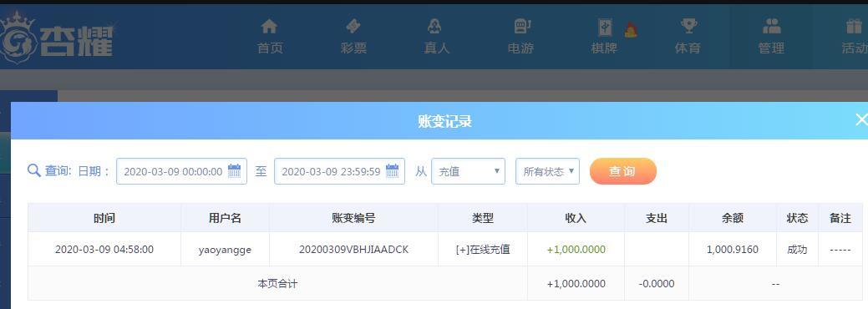Select the 真人 live dealer icon

point(436,26)
